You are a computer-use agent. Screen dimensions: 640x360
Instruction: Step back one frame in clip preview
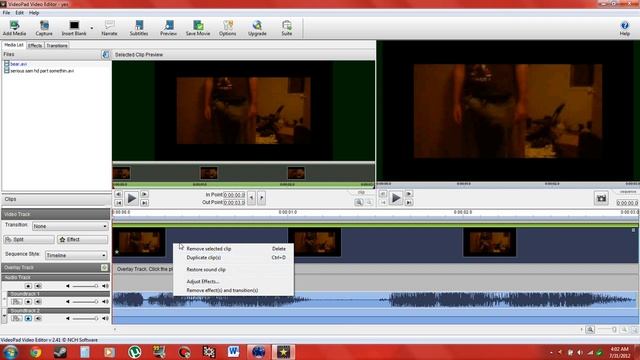(118, 194)
